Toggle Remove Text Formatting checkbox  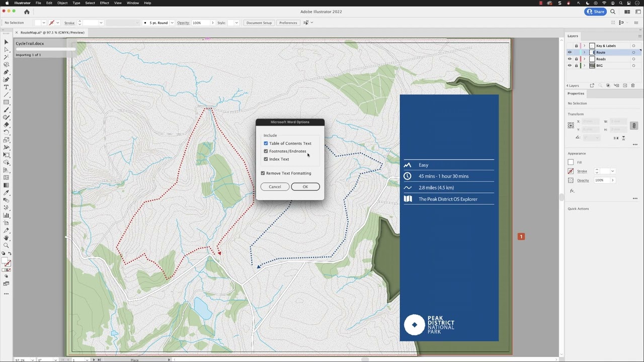coord(263,173)
